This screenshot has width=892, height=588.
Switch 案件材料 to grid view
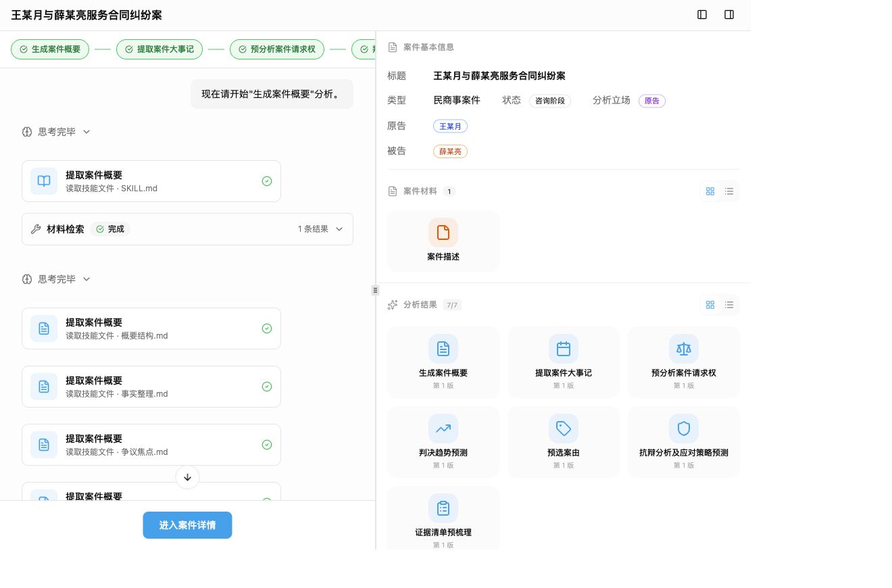click(710, 191)
